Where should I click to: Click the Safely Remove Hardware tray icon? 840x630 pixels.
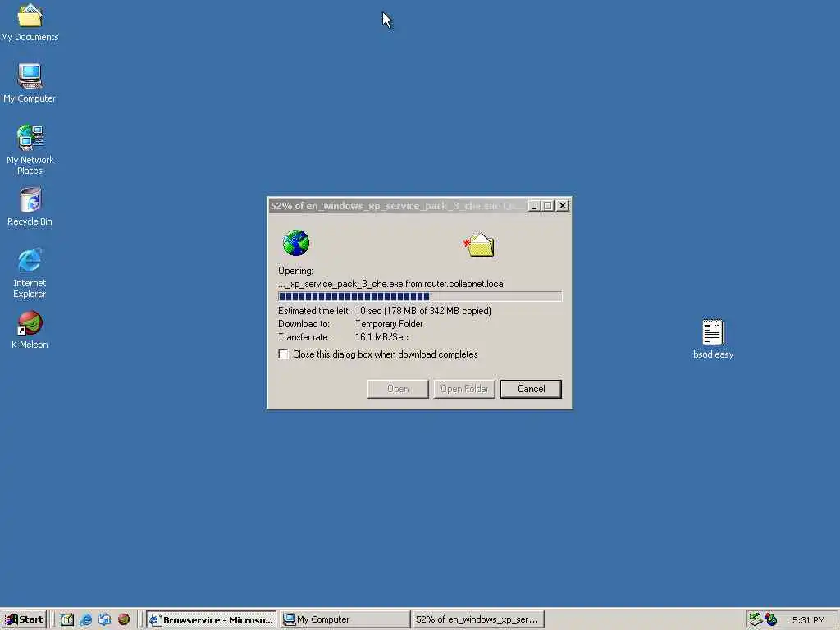(756, 619)
